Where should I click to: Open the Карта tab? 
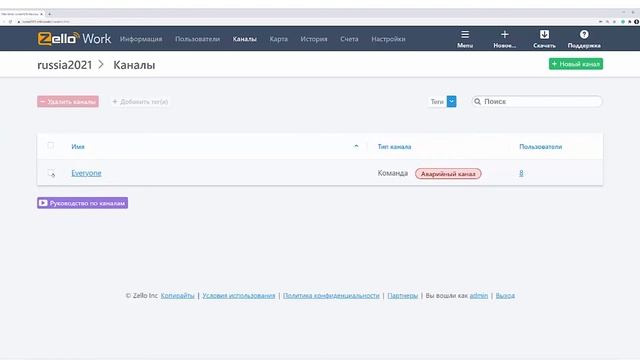click(x=278, y=39)
